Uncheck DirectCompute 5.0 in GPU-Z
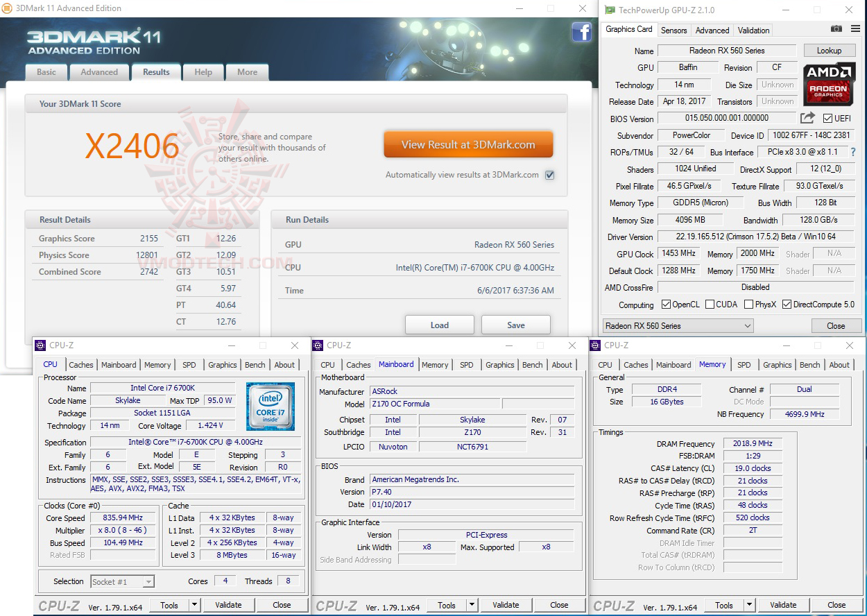Viewport: 867px width, 616px height. (787, 305)
